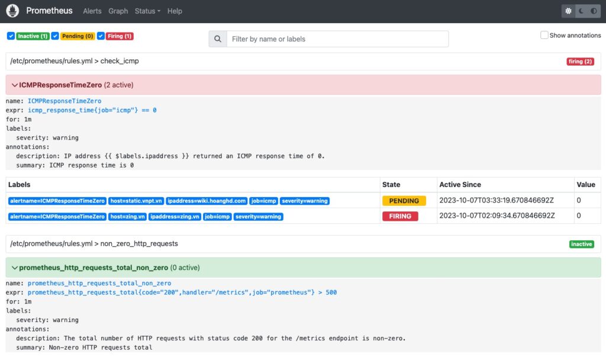Toggle the Inactive (1) filter checkbox

11,36
